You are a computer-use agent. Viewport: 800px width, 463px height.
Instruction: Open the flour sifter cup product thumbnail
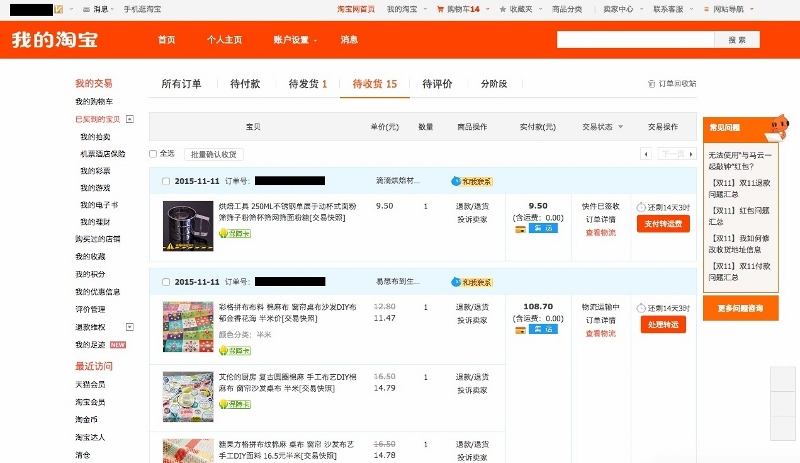point(188,226)
